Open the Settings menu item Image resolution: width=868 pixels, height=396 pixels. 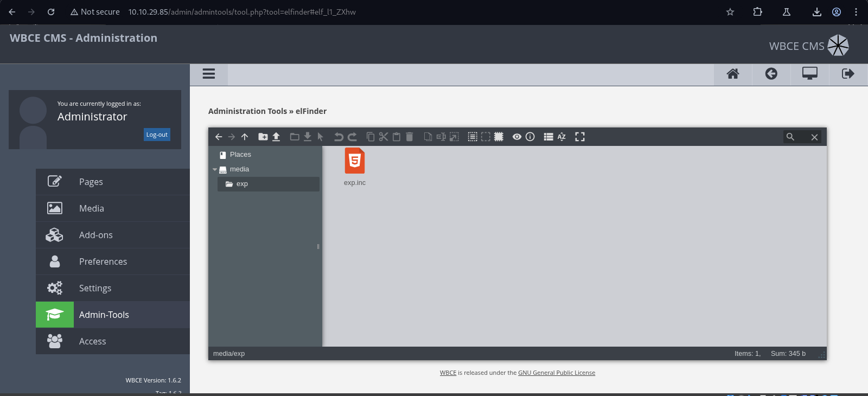(x=95, y=288)
